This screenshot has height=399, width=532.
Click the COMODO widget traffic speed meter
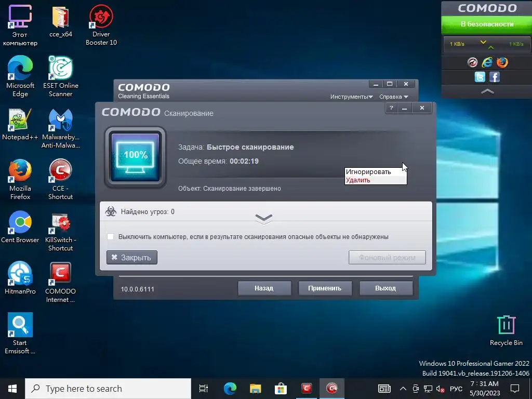[487, 44]
